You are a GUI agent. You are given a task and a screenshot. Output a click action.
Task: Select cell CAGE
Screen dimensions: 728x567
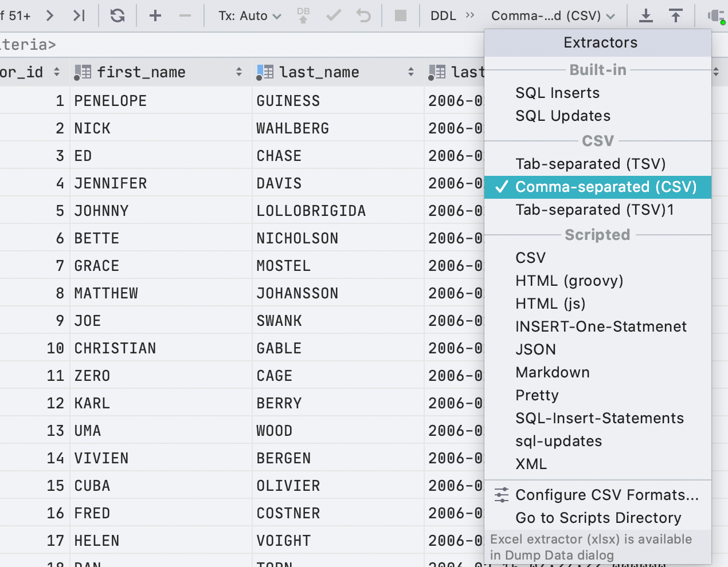(338, 376)
